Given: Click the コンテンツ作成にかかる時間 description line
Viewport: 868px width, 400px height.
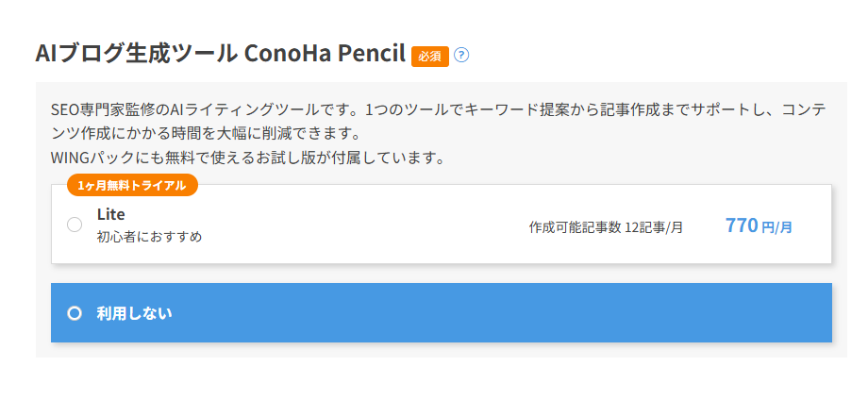Looking at the screenshot, I should pyautogui.click(x=208, y=133).
